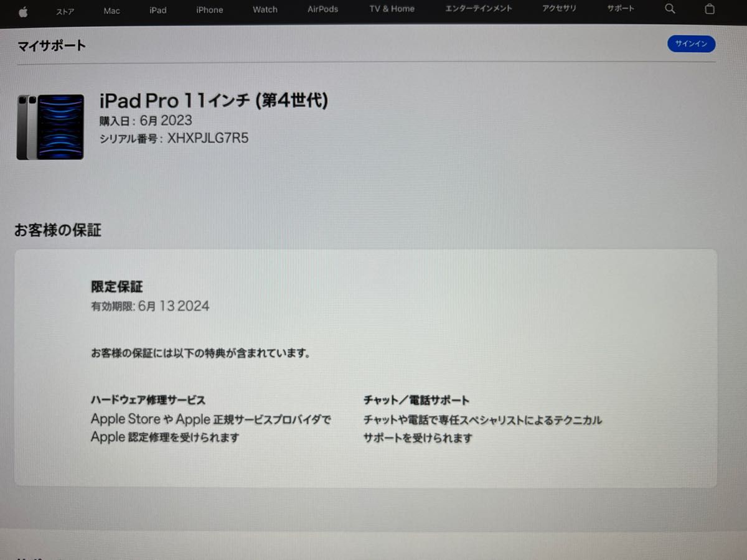
Task: Click the 限定保証 heading
Action: (x=117, y=286)
